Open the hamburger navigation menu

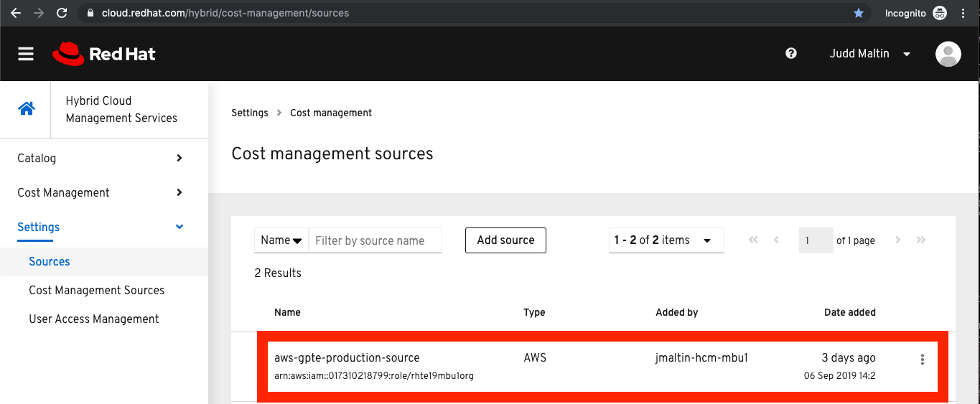point(26,54)
